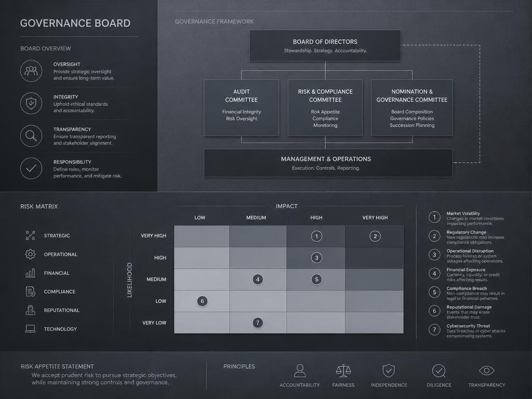Click risk marker 7 in the matrix grid
532x399 pixels.
258,323
